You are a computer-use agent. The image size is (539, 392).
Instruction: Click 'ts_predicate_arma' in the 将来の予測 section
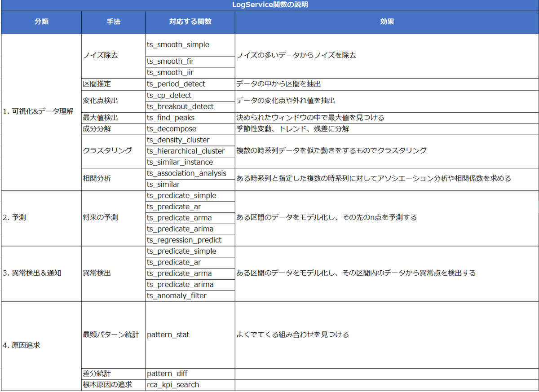190,218
